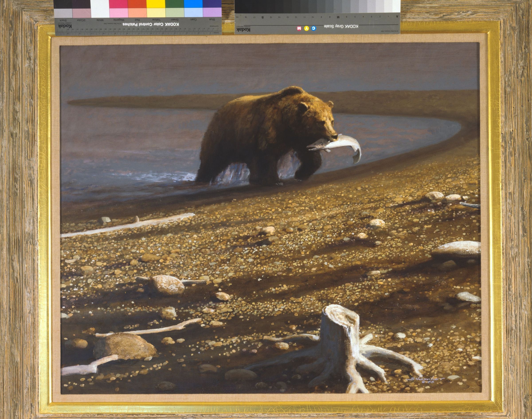Image resolution: width=532 pixels, height=419 pixels.
Task: Click the magenta M square on gray scale card
Action: click(x=299, y=28)
